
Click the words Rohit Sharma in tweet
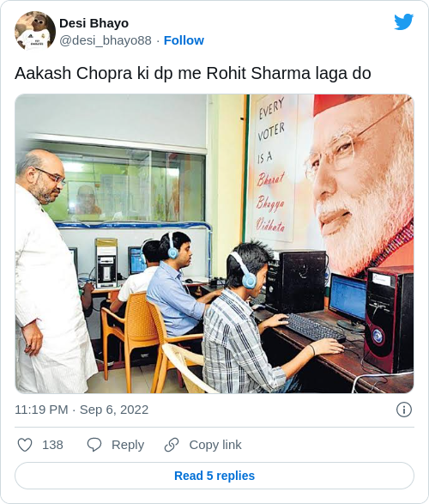(x=258, y=73)
